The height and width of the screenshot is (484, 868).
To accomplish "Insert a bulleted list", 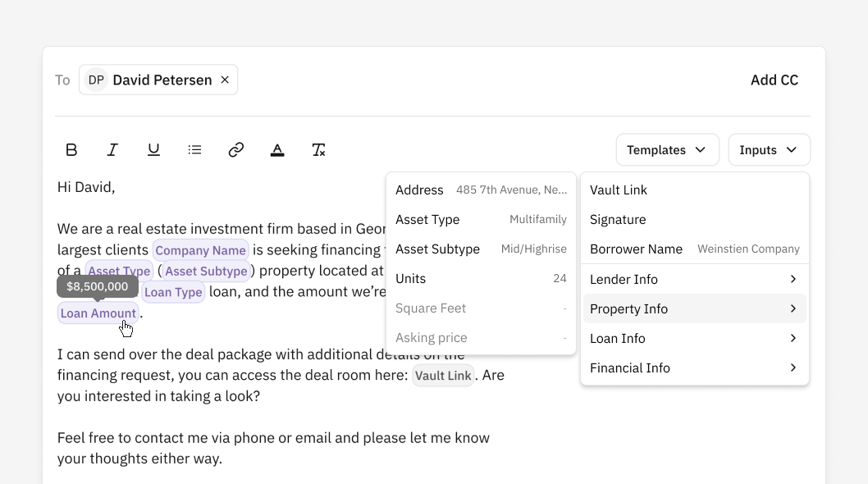I will [x=194, y=149].
